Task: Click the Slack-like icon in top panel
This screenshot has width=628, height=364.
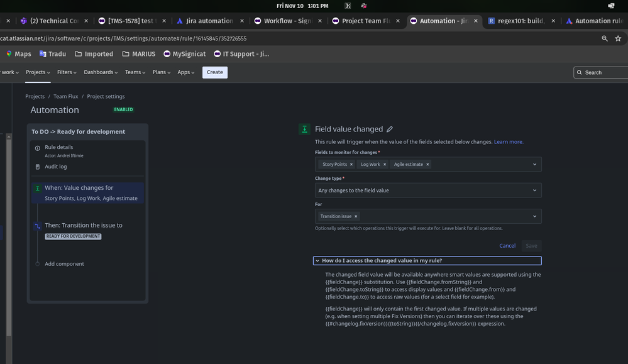Action: (364, 6)
